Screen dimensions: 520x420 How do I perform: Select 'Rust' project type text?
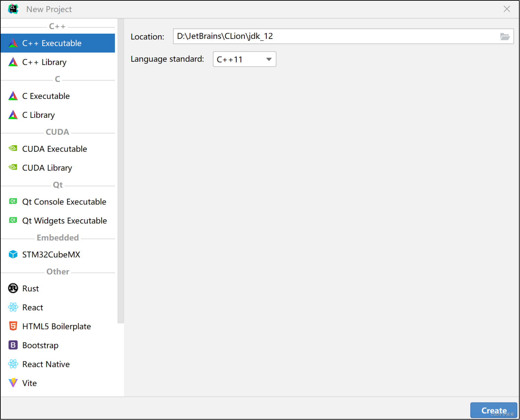tap(31, 289)
